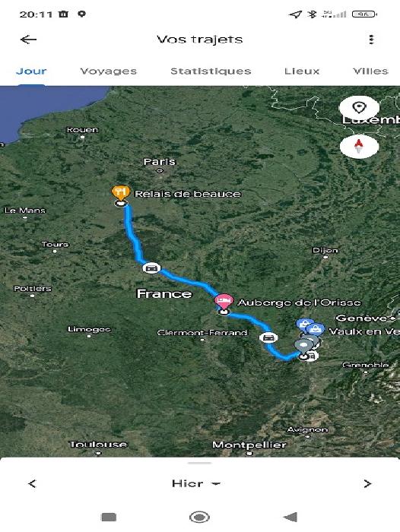Image resolution: width=400 pixels, height=532 pixels.
Task: Go to the previous day with the left chevron
Action: [32, 483]
